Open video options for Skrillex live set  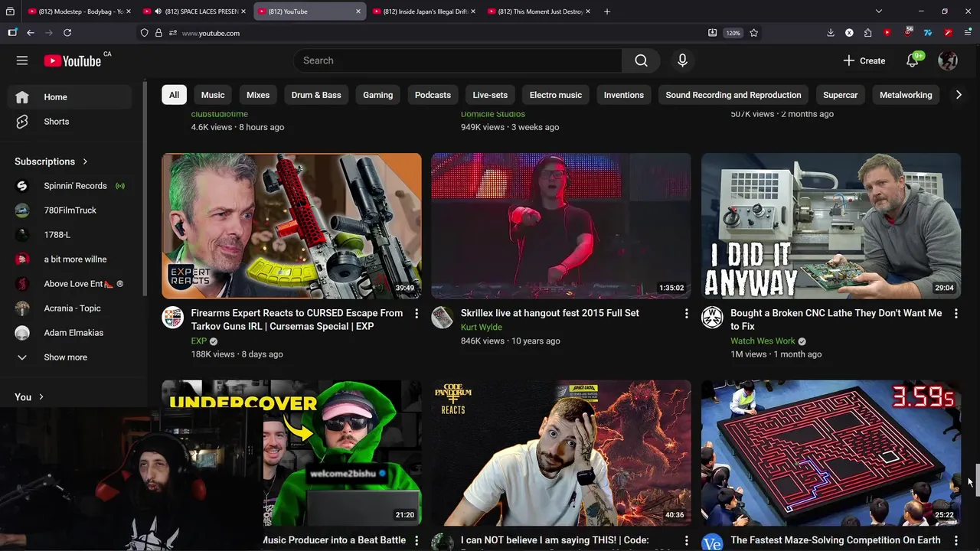[686, 314]
